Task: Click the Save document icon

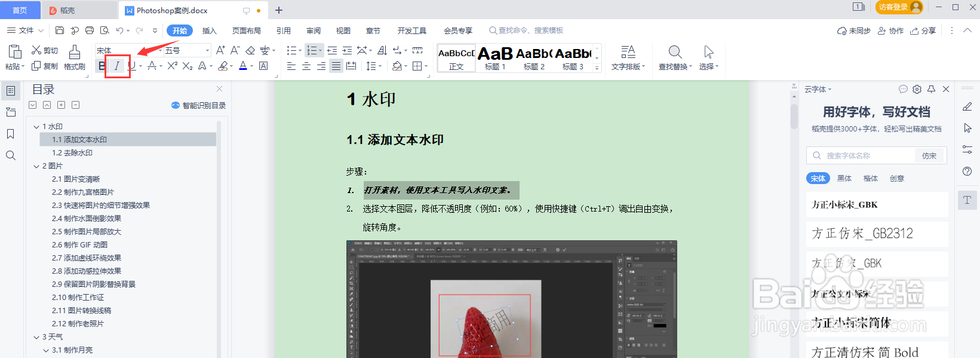Action: click(x=60, y=30)
